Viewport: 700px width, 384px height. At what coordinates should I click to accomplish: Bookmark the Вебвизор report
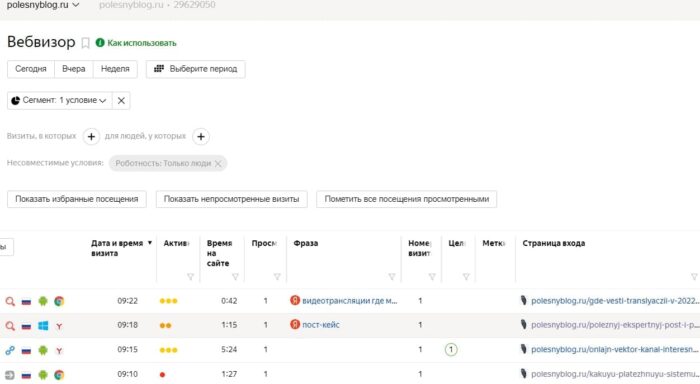85,43
